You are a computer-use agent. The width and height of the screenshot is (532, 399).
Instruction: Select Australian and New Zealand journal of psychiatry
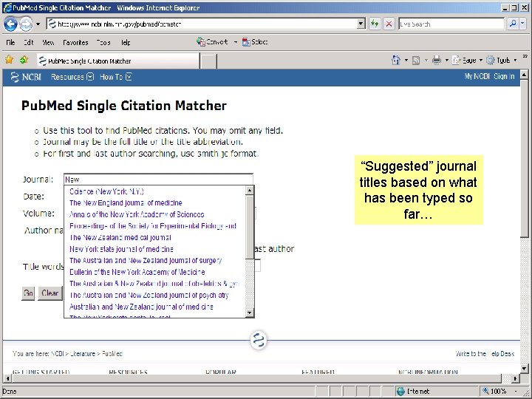click(149, 295)
